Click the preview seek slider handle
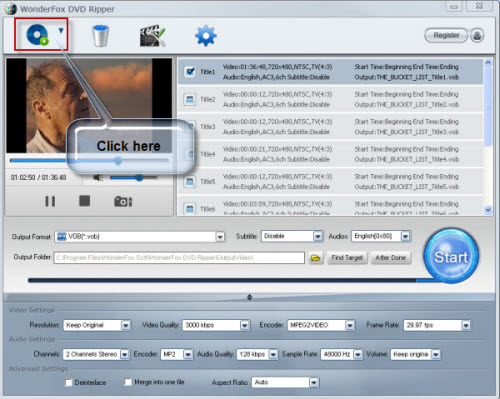Viewport: 500px width, 399px height. point(118,161)
